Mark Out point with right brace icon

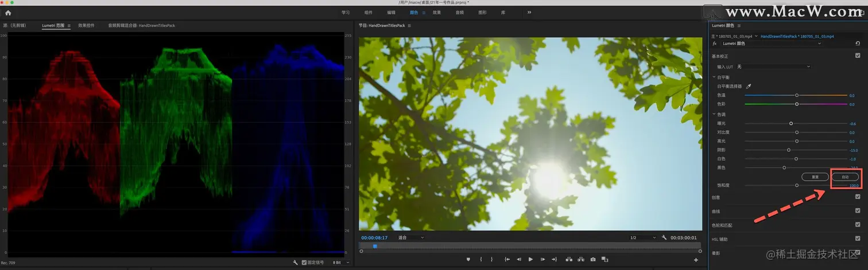[492, 260]
